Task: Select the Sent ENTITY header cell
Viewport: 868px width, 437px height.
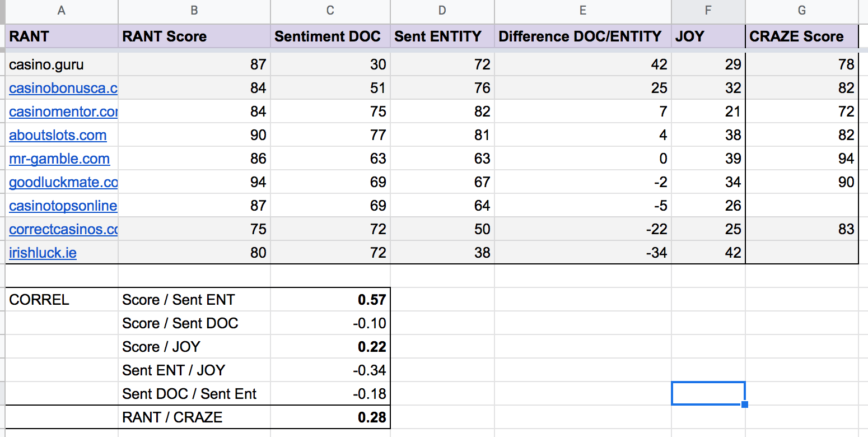Action: point(442,36)
